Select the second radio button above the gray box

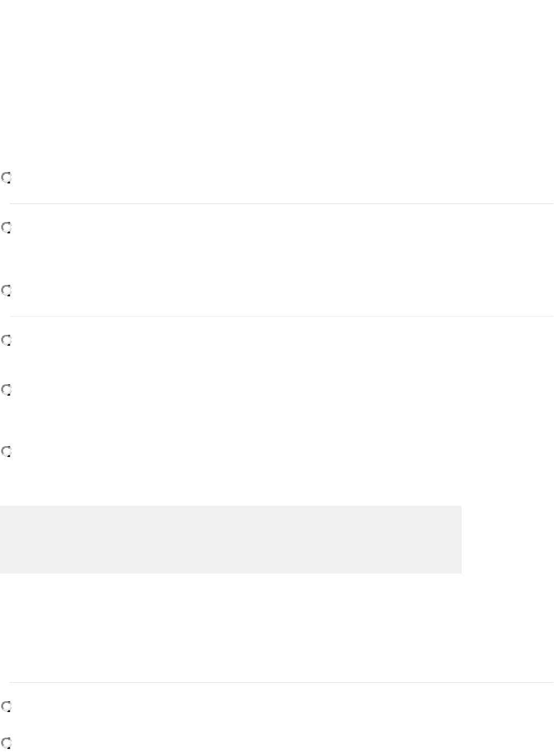click(x=7, y=390)
